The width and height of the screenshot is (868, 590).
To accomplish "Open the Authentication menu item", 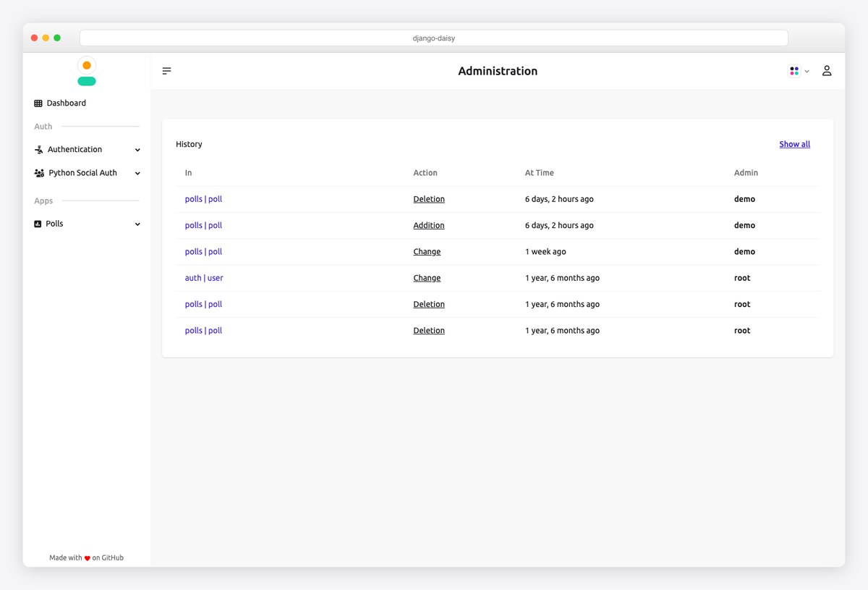I will 87,149.
